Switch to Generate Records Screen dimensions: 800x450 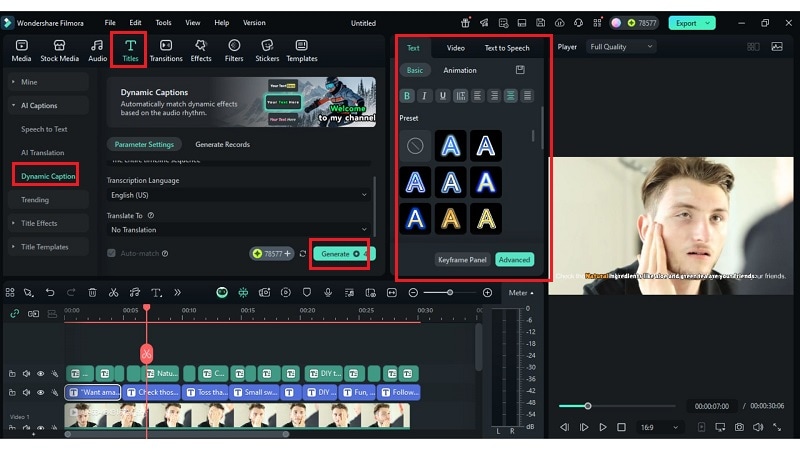click(222, 144)
